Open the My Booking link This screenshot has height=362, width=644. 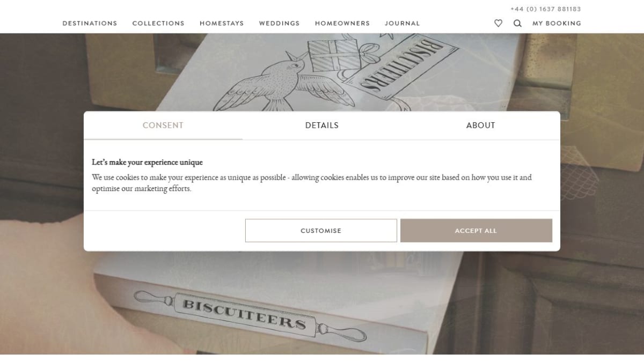(x=557, y=24)
